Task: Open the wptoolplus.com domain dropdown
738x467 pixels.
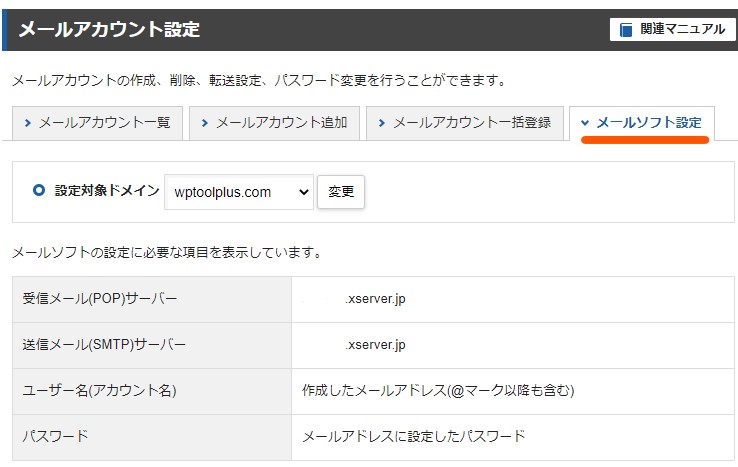Action: click(x=239, y=192)
